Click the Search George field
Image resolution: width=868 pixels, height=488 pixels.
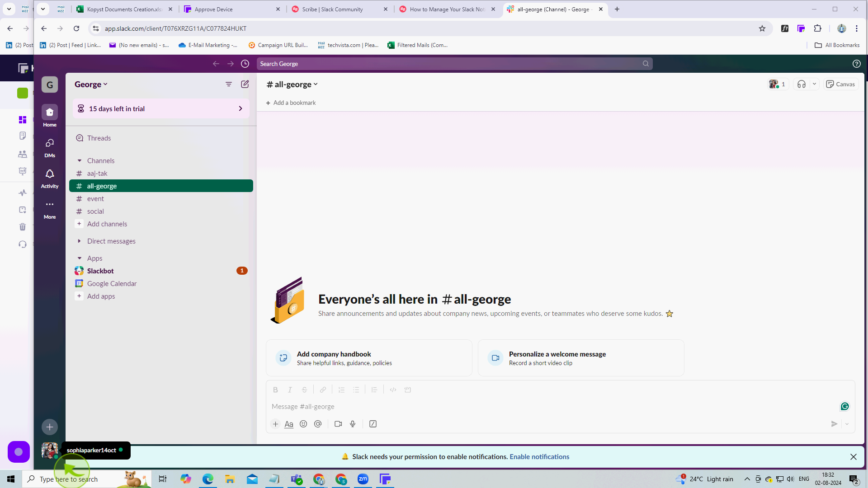click(x=454, y=64)
